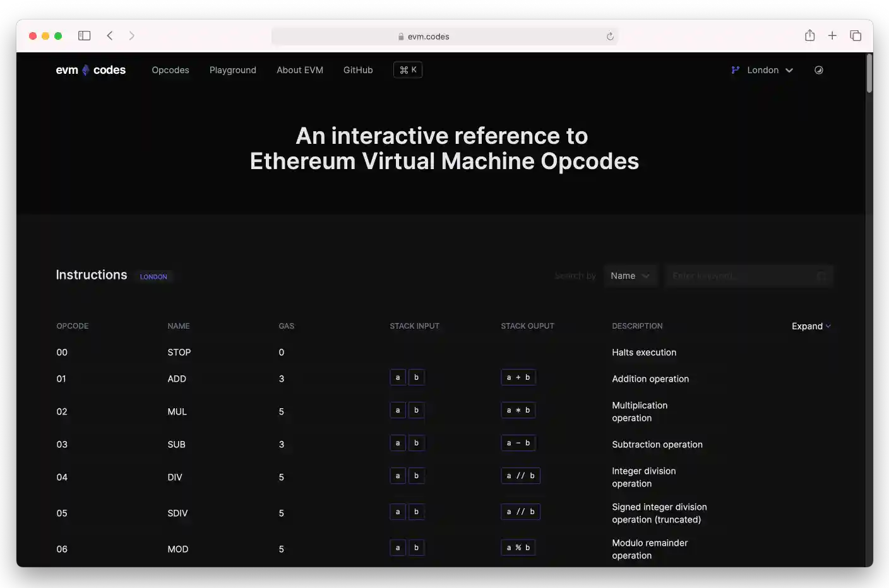The height and width of the screenshot is (588, 889).
Task: Toggle dark and light theme
Action: 818,70
